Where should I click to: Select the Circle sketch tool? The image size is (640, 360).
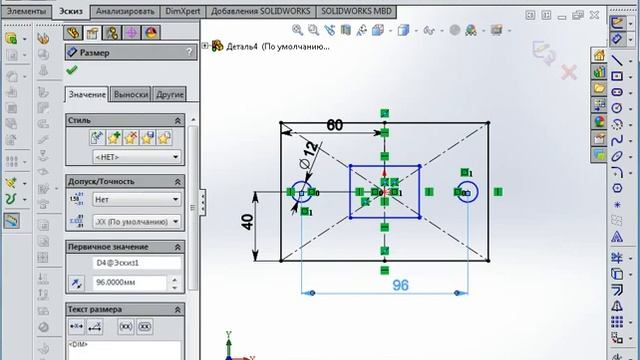[x=617, y=108]
